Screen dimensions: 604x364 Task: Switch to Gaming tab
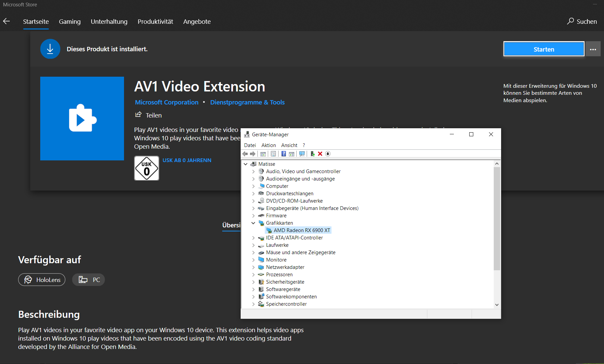pos(70,21)
